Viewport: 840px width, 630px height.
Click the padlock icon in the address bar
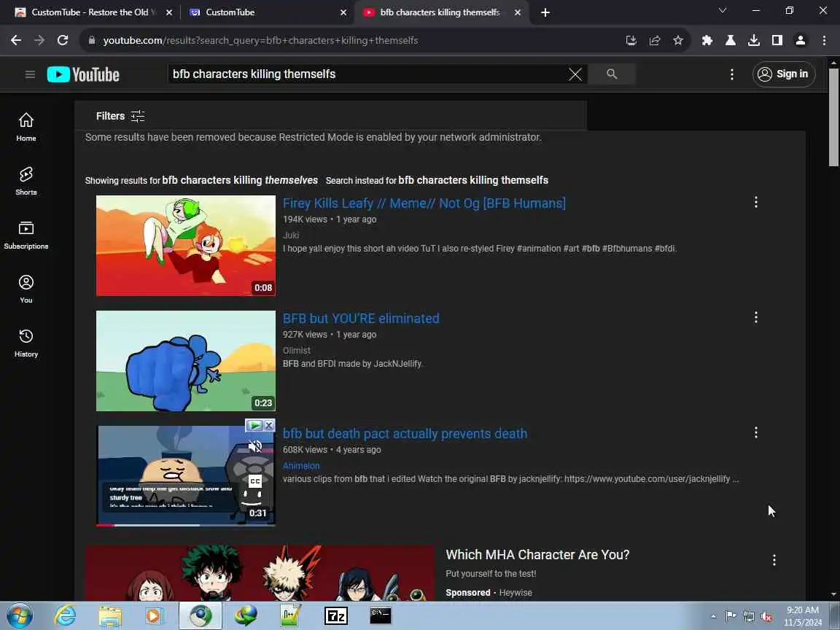click(92, 40)
